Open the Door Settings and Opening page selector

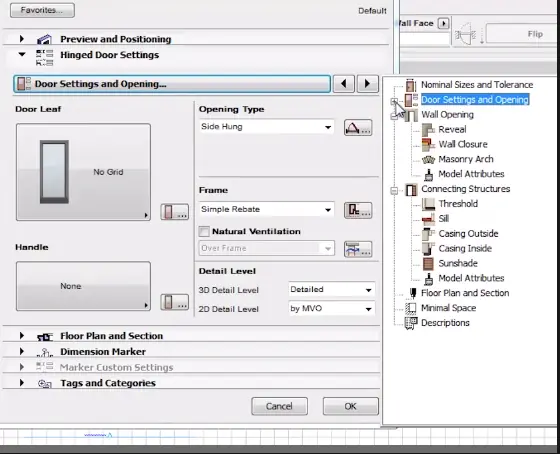pyautogui.click(x=172, y=84)
